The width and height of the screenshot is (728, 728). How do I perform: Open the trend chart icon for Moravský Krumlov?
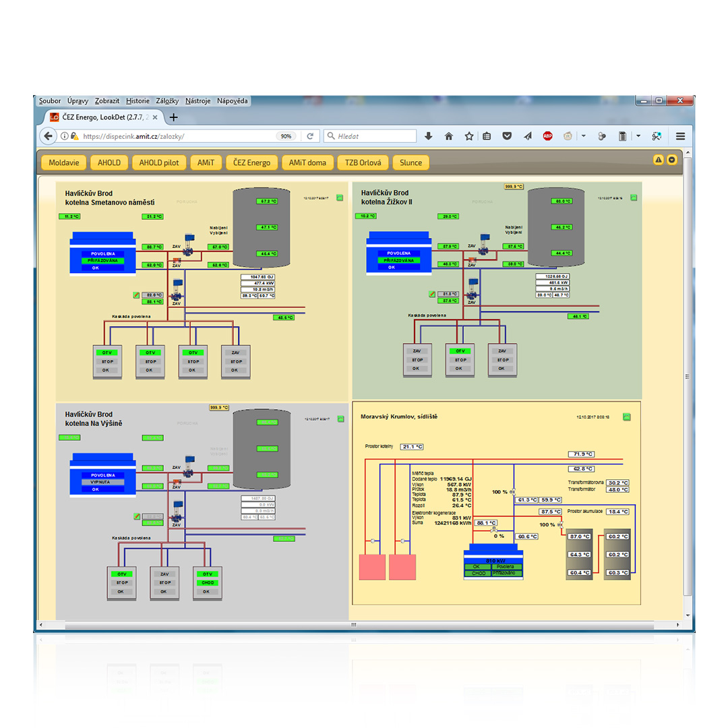(626, 417)
